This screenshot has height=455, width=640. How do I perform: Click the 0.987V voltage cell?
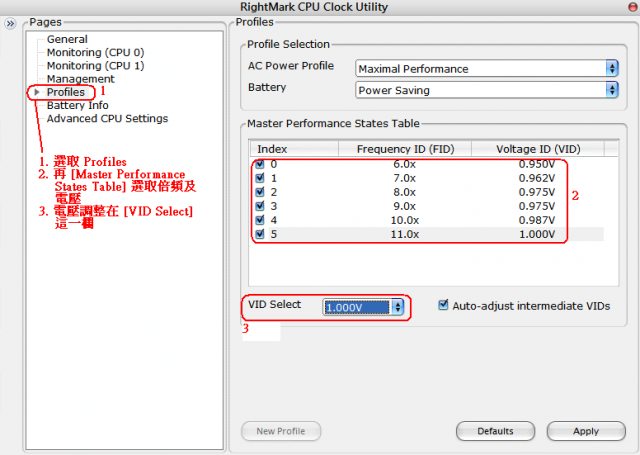(537, 220)
